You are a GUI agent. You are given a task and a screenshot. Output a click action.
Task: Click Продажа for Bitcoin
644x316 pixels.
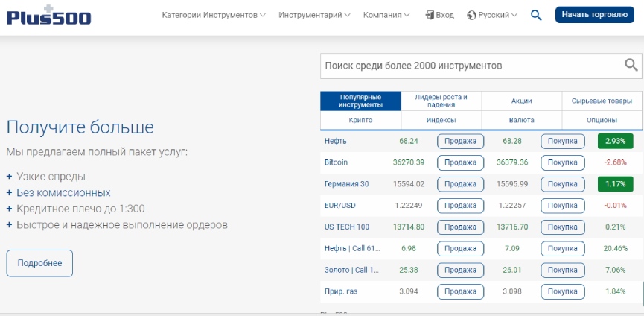(460, 162)
